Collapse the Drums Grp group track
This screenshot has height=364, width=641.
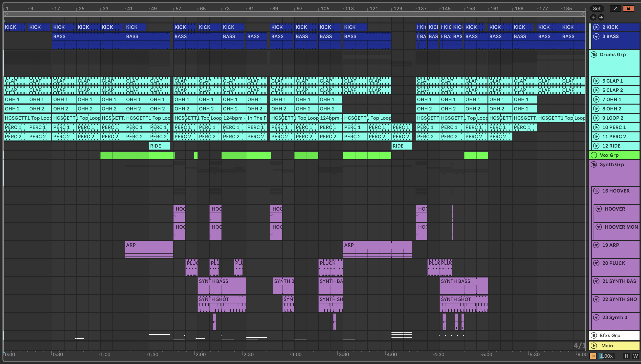click(x=594, y=54)
